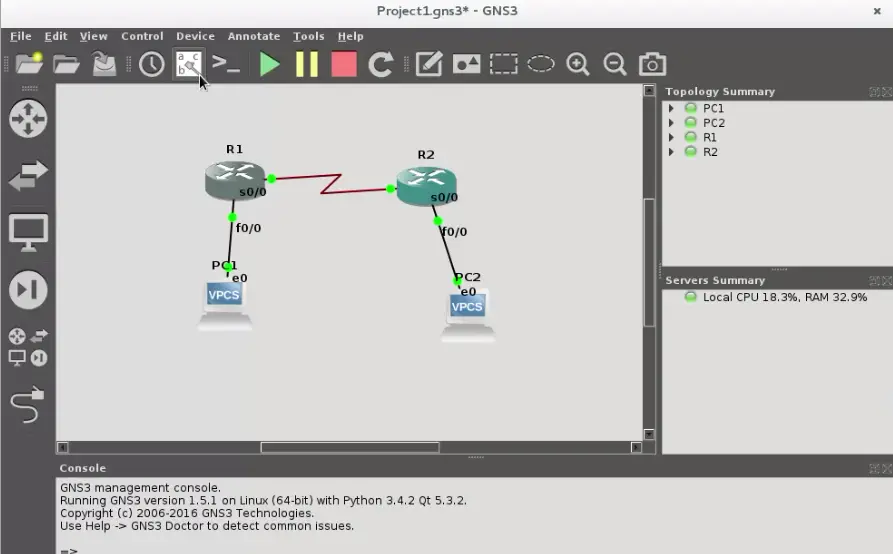
Task: Float the Servers Summary panel
Action: click(x=874, y=281)
